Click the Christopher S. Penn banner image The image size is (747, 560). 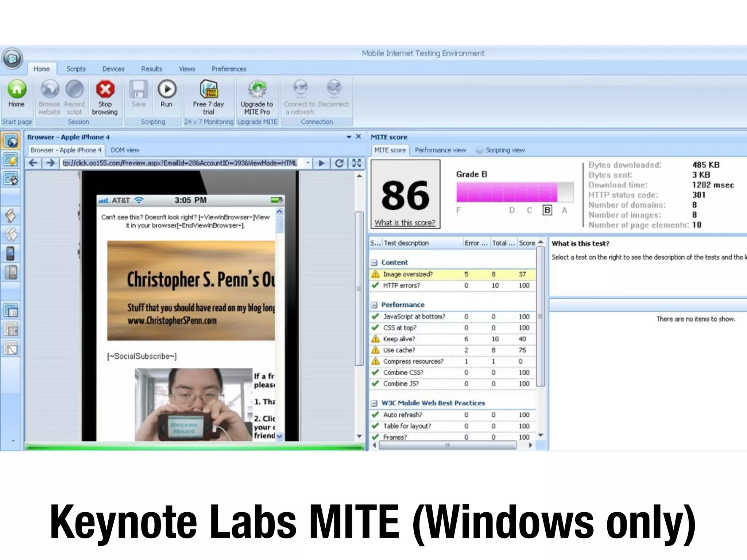click(191, 291)
